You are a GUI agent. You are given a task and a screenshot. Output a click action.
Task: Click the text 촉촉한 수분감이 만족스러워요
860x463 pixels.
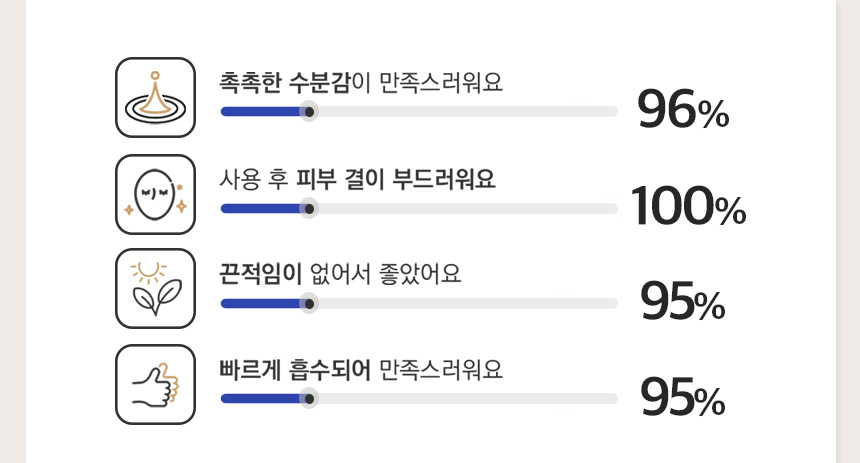point(361,83)
